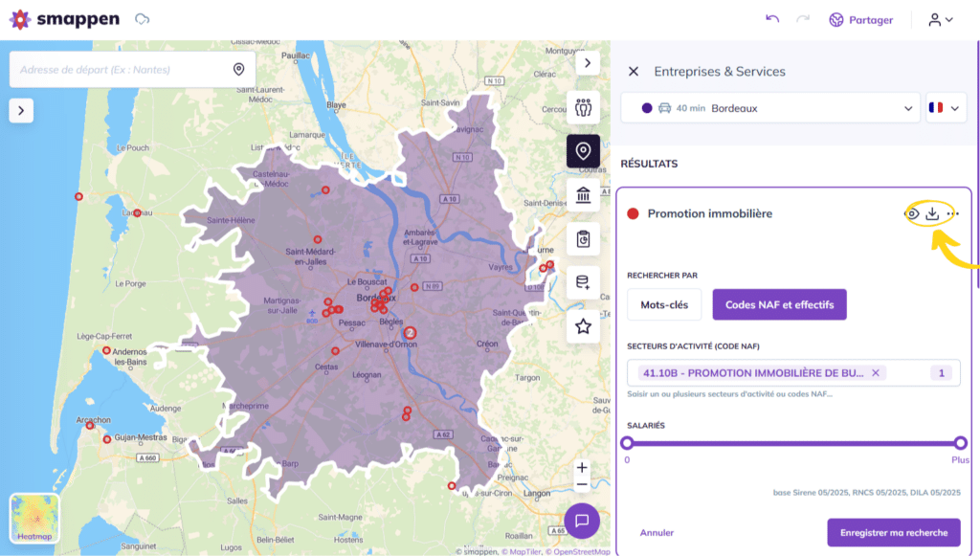Open the favorites star tool
The height and width of the screenshot is (556, 980).
click(x=583, y=326)
